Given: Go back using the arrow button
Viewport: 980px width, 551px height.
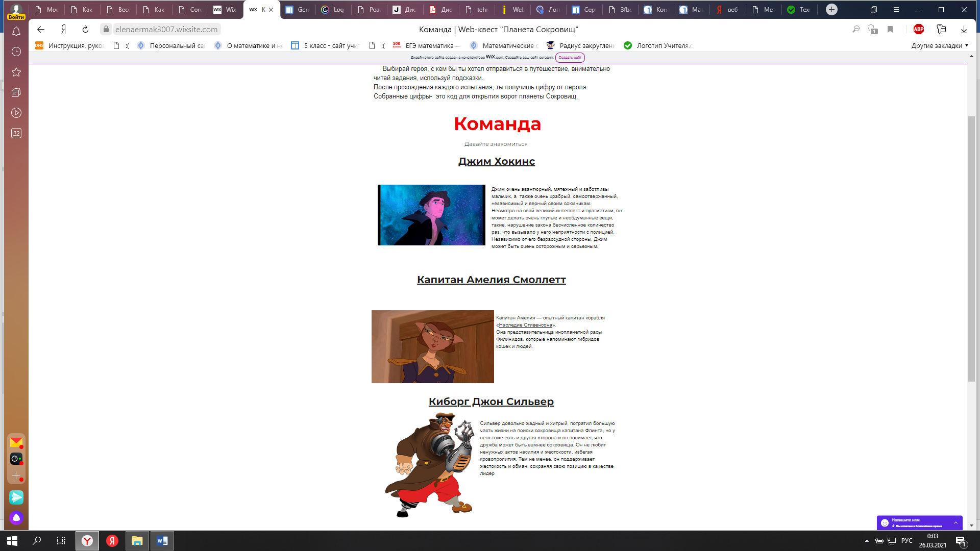Looking at the screenshot, I should tap(41, 29).
